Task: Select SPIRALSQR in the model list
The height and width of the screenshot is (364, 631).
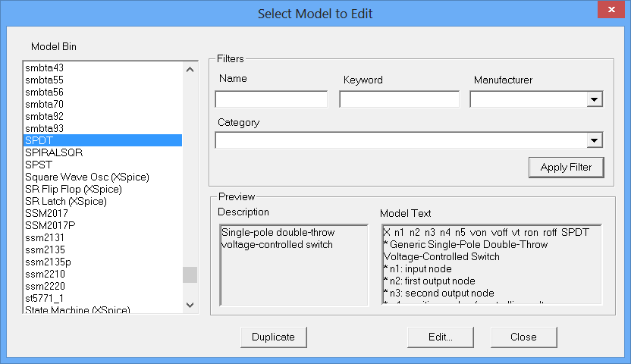Action: coord(54,152)
